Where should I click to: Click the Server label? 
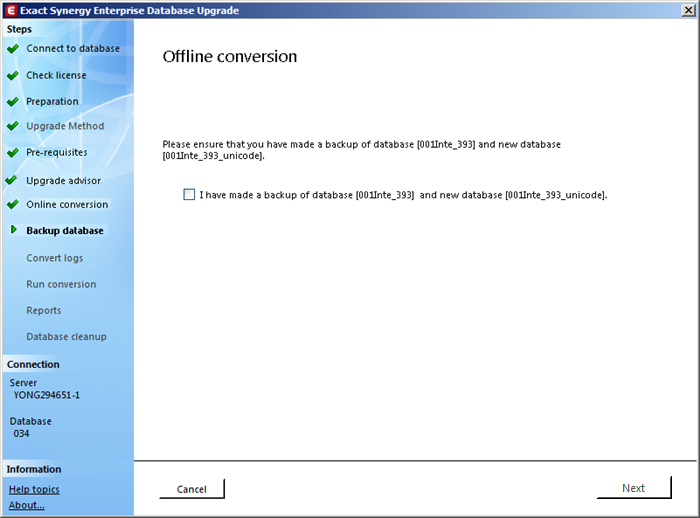(23, 383)
